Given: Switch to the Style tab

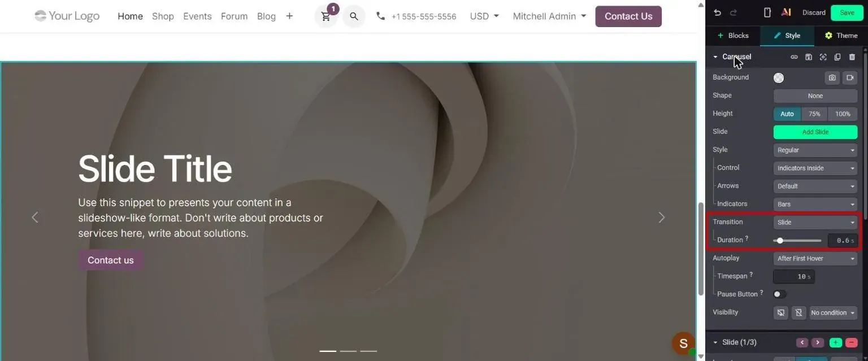Looking at the screenshot, I should tap(787, 36).
